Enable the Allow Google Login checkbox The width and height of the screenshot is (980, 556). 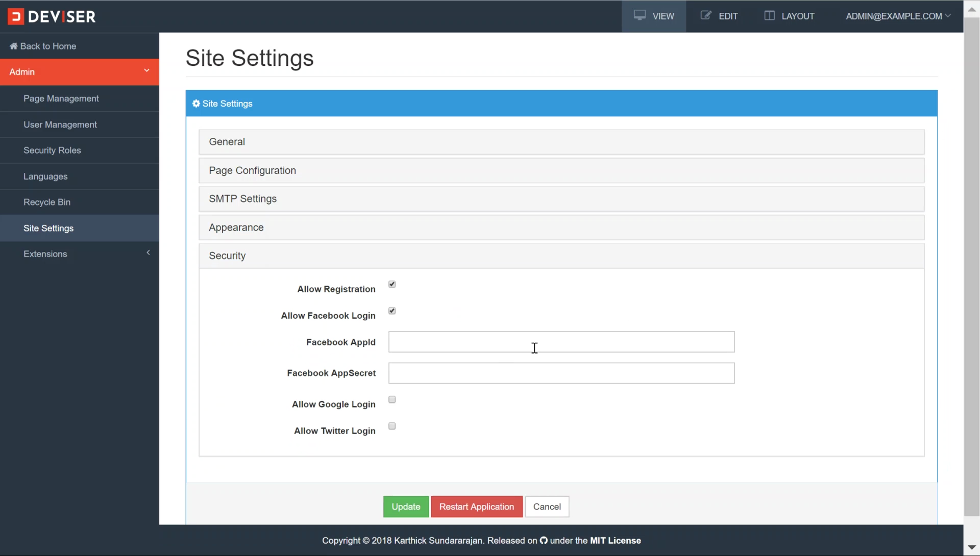[x=392, y=400]
